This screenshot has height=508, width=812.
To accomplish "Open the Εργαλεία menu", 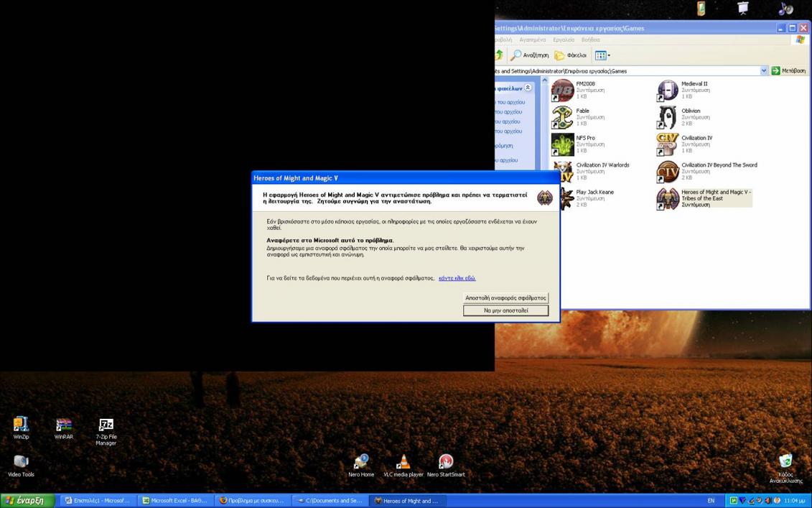I will (x=564, y=40).
